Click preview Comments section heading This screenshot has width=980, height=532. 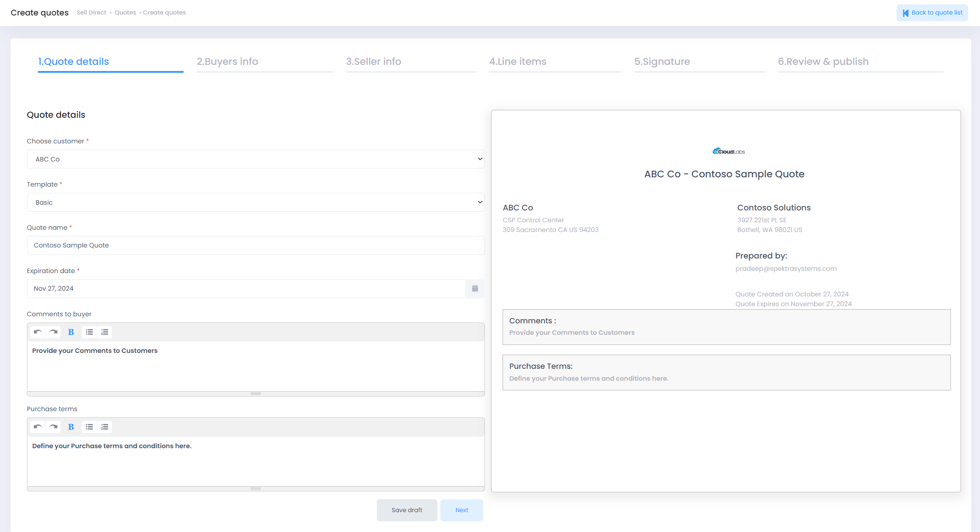533,321
